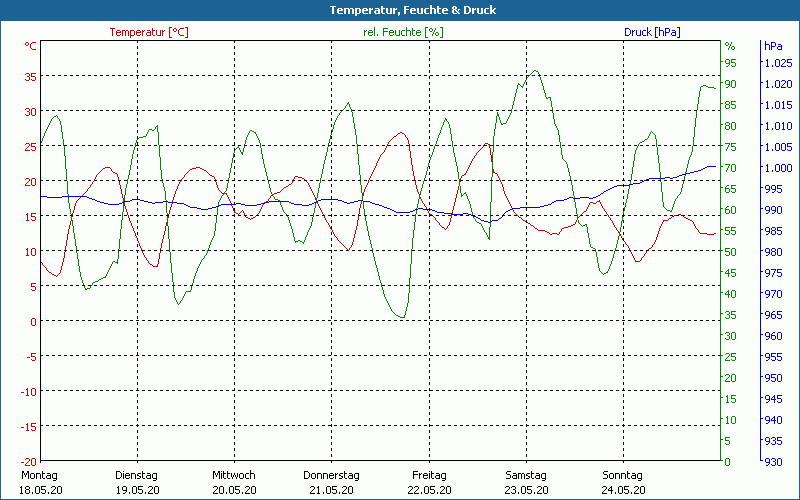Select the 'Samstag 23.05.20' date label
Screen dimensions: 800x500
pos(526,482)
